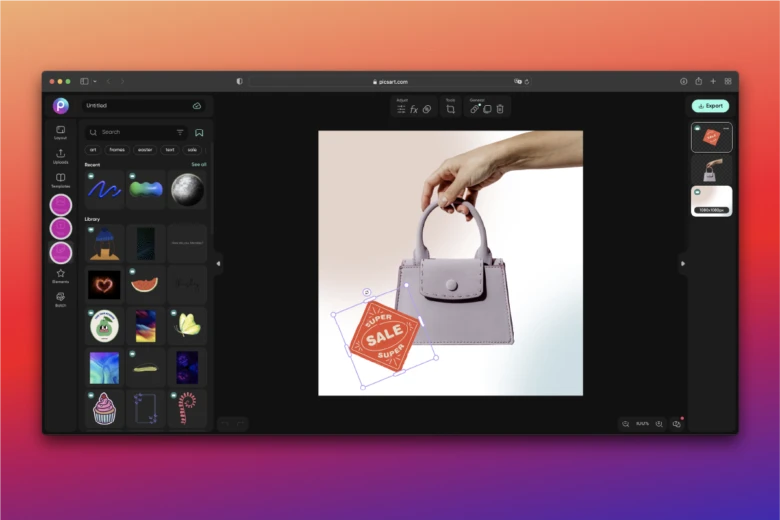Image resolution: width=780 pixels, height=520 pixels.
Task: Open the search filter options
Action: (x=180, y=132)
